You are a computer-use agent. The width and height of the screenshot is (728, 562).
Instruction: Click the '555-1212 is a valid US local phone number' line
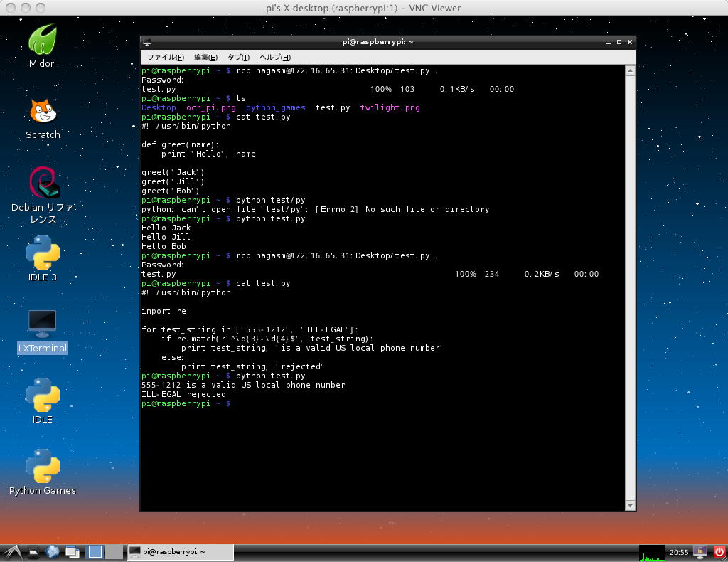pos(243,385)
